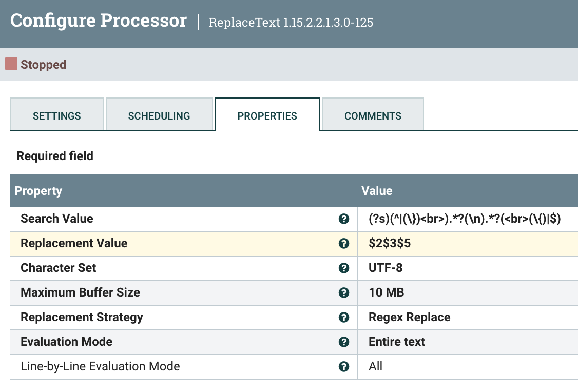Open help for Character Set property

pyautogui.click(x=343, y=268)
